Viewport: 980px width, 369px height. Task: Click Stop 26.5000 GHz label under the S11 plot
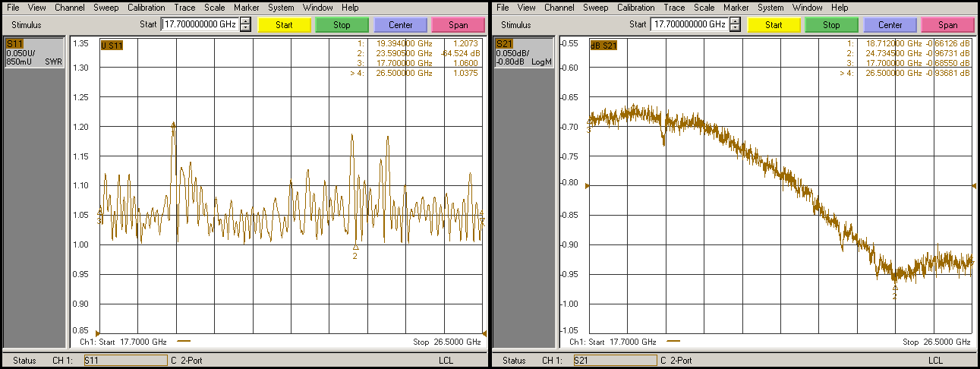[x=446, y=342]
